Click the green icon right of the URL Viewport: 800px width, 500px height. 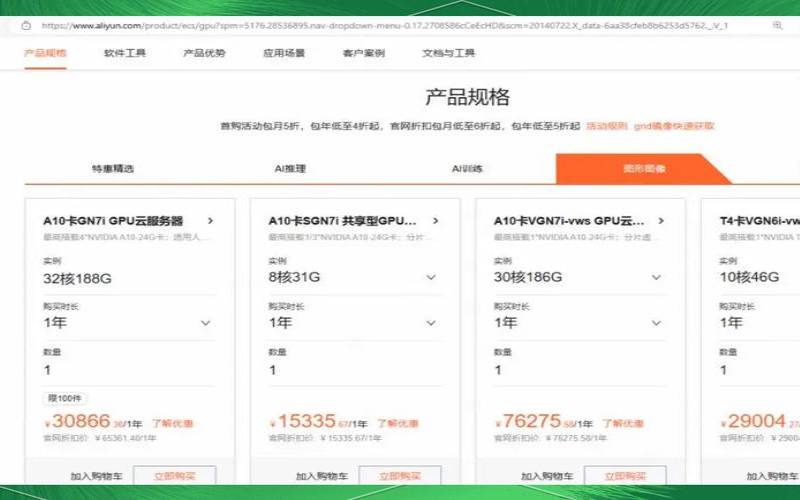click(776, 25)
